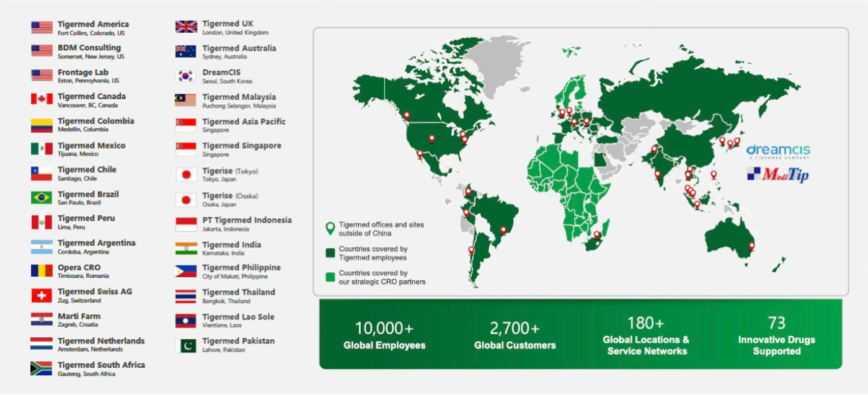Select the "Gauteng, South Africa" location text
This screenshot has height=395, width=868.
coord(86,374)
